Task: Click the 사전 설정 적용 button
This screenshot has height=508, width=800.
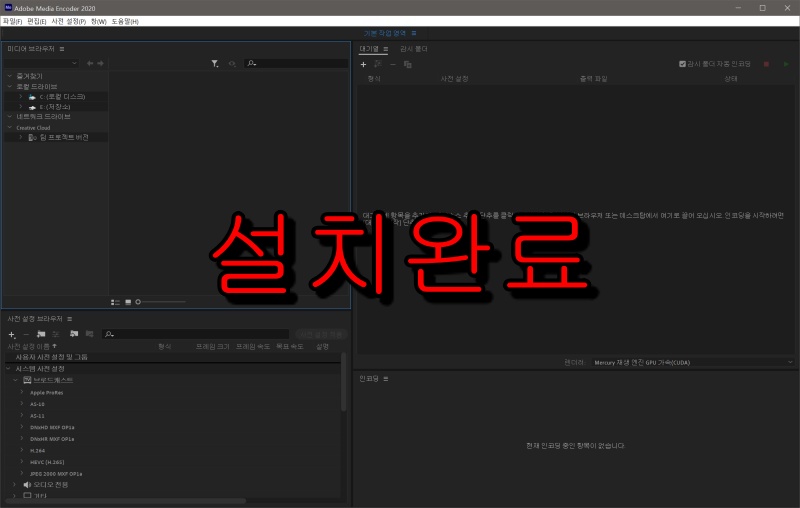Action: (x=321, y=335)
